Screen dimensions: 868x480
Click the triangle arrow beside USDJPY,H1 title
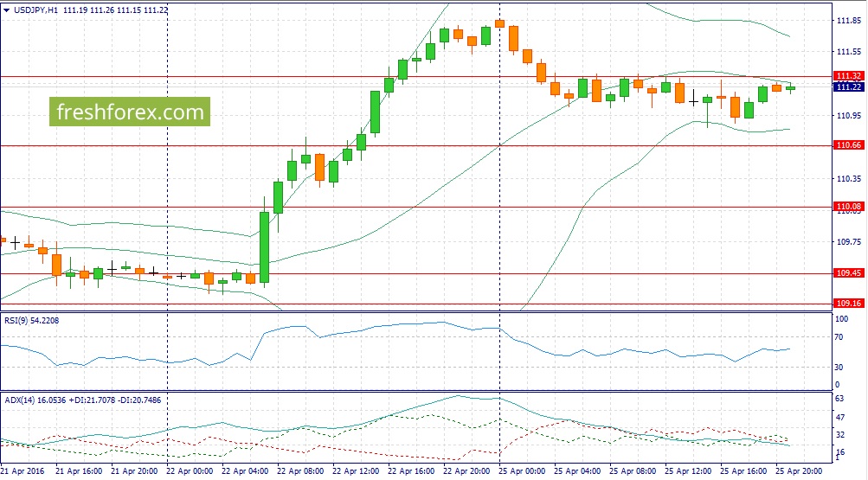7,10
